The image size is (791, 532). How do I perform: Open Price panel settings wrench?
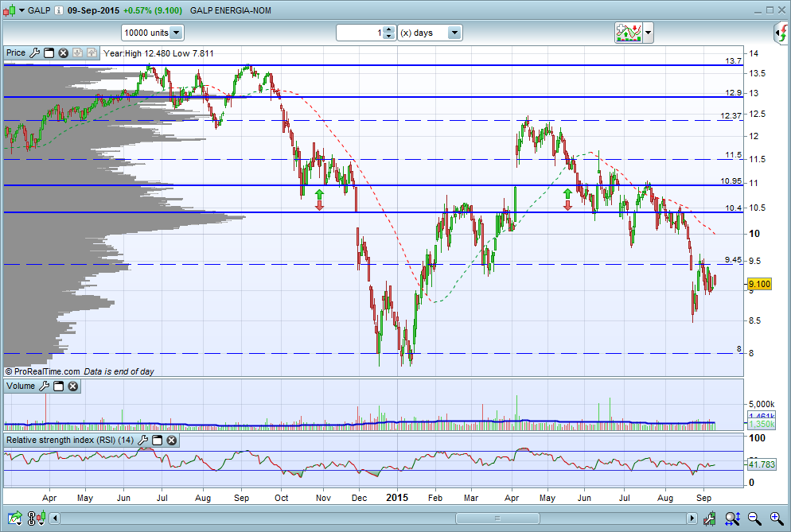(34, 53)
